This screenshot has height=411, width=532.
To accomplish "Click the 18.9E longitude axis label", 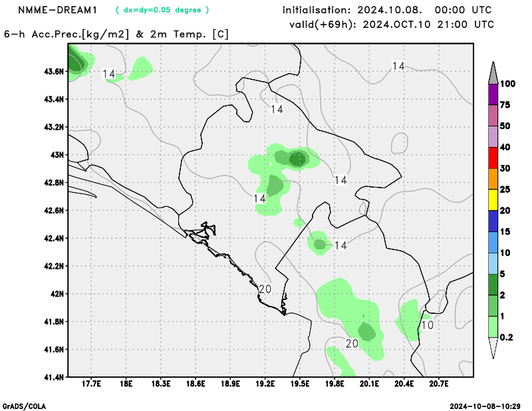I will tap(230, 384).
